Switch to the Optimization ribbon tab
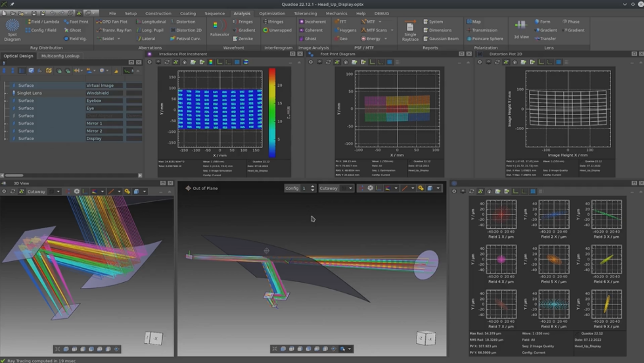 coord(272,13)
